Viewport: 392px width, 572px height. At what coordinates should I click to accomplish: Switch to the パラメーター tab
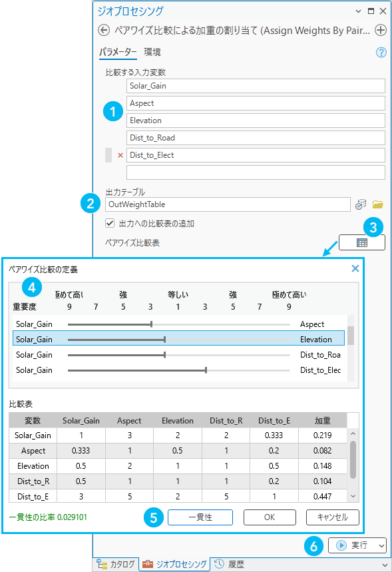118,52
